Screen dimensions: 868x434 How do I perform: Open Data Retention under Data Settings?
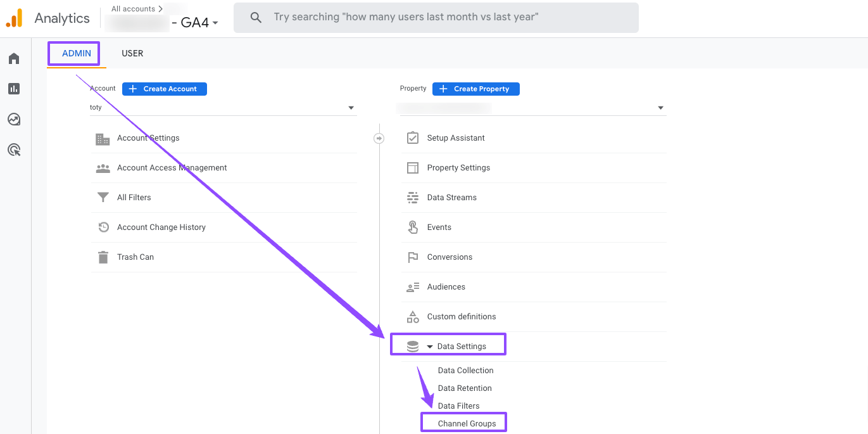tap(465, 388)
